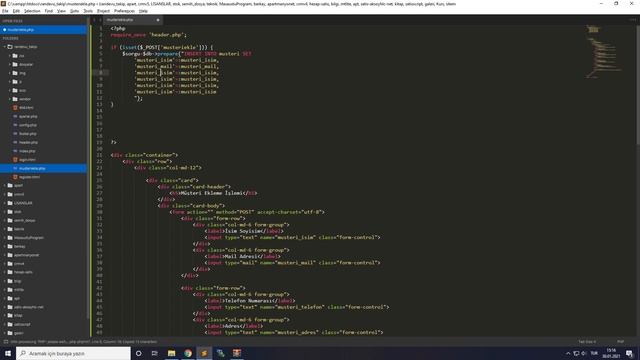Open the Tools menu
This screenshot has height=360, width=640.
(x=88, y=11)
